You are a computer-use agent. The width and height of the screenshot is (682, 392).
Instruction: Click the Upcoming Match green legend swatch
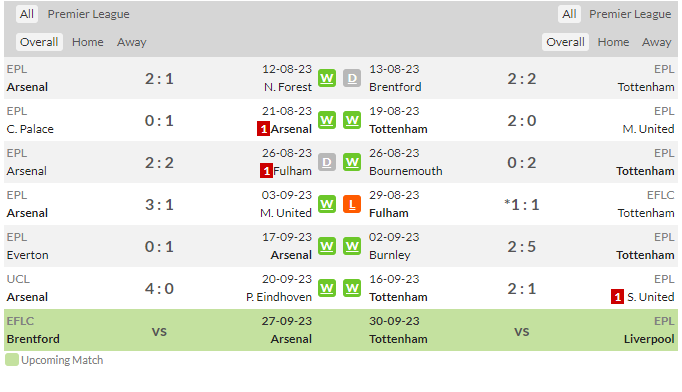[x=12, y=360]
